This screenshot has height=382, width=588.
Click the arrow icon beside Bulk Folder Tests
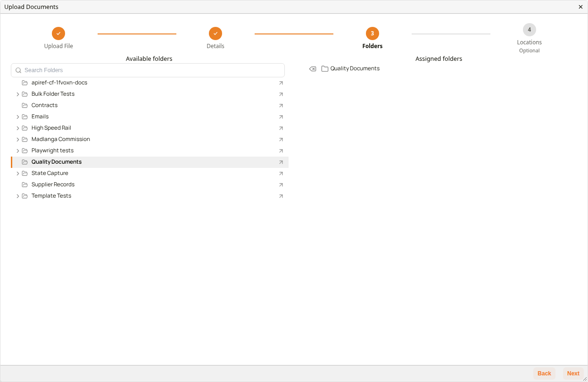pos(281,94)
